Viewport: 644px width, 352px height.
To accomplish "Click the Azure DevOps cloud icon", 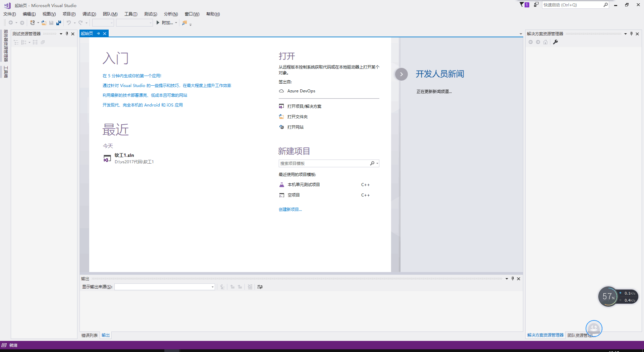I will coord(281,91).
